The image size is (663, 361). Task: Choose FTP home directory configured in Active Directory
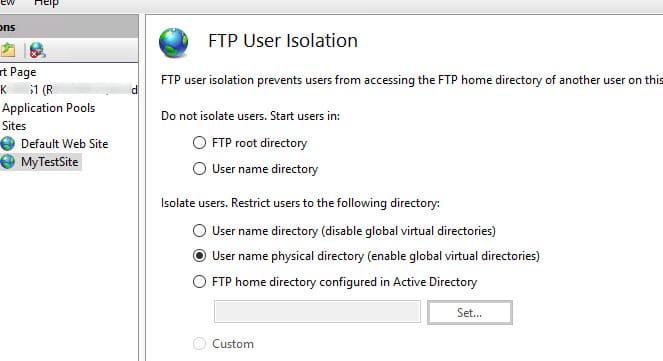click(199, 282)
